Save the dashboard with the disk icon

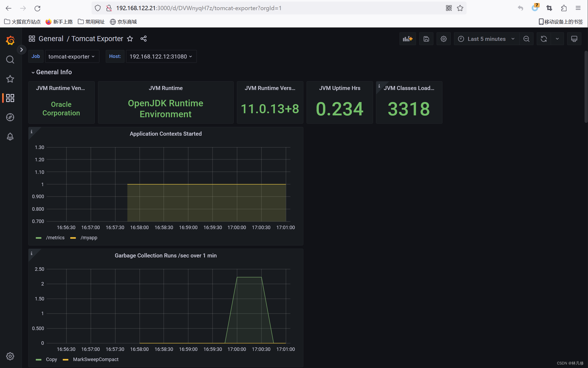pyautogui.click(x=426, y=39)
